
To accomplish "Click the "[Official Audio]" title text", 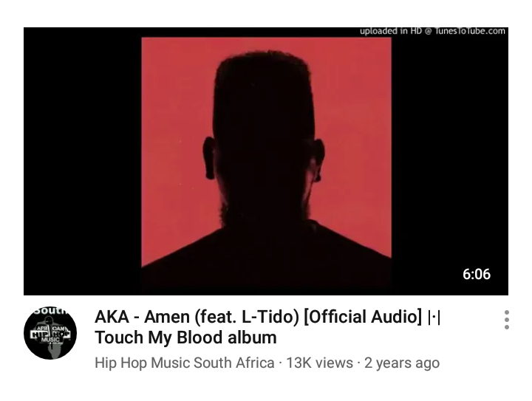I will tap(363, 317).
